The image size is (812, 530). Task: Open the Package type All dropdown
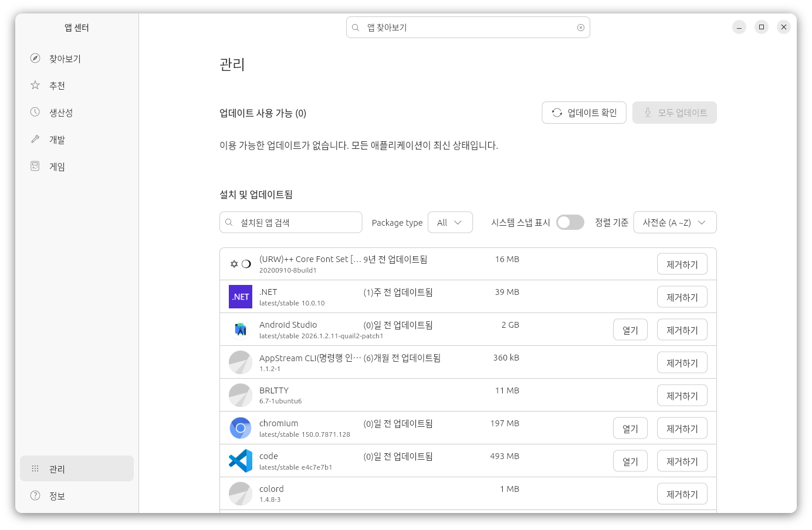(450, 222)
